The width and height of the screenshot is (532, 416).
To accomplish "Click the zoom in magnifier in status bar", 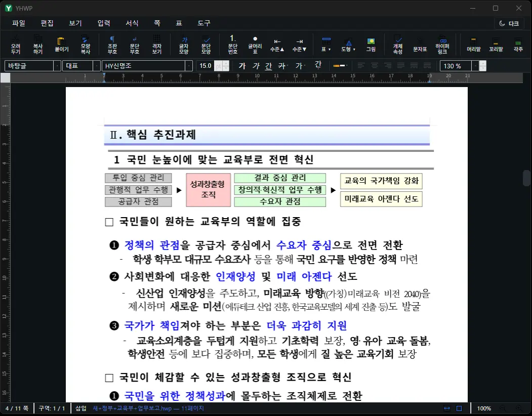I will [519, 408].
